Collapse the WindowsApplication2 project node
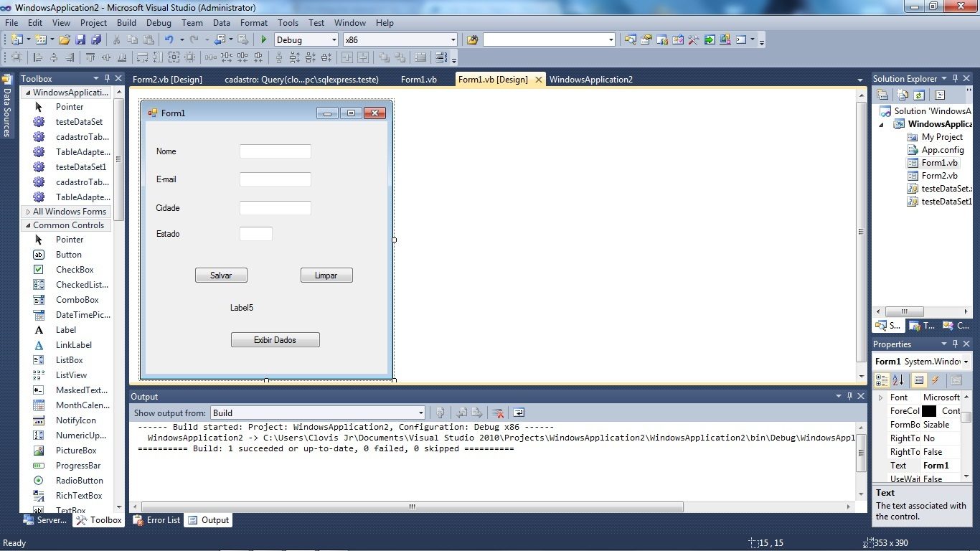The height and width of the screenshot is (551, 980). pyautogui.click(x=882, y=124)
